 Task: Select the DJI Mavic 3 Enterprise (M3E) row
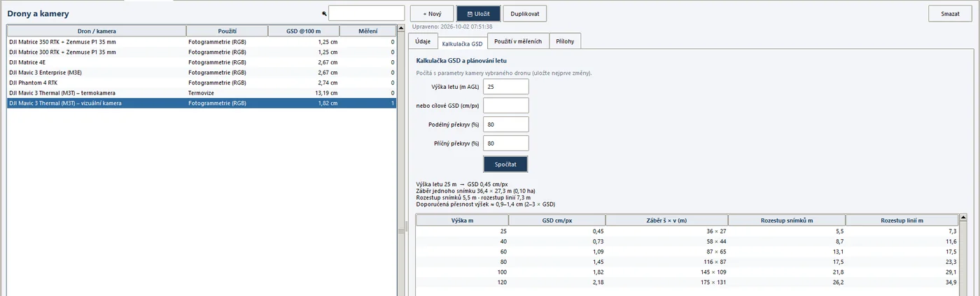(202, 72)
